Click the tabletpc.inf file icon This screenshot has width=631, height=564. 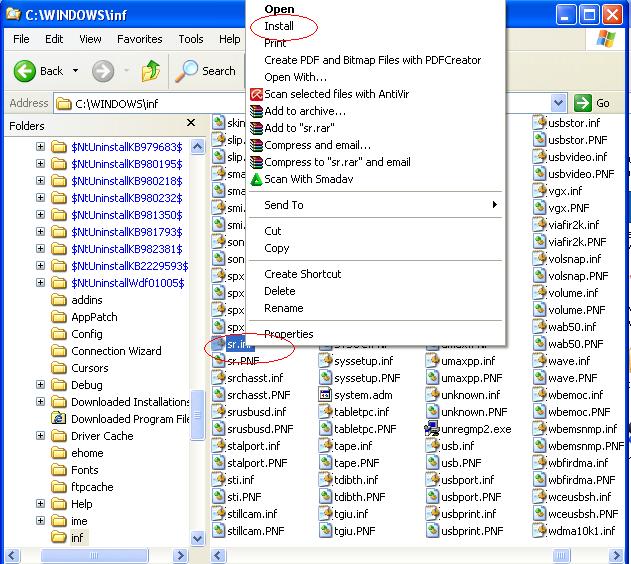point(325,412)
